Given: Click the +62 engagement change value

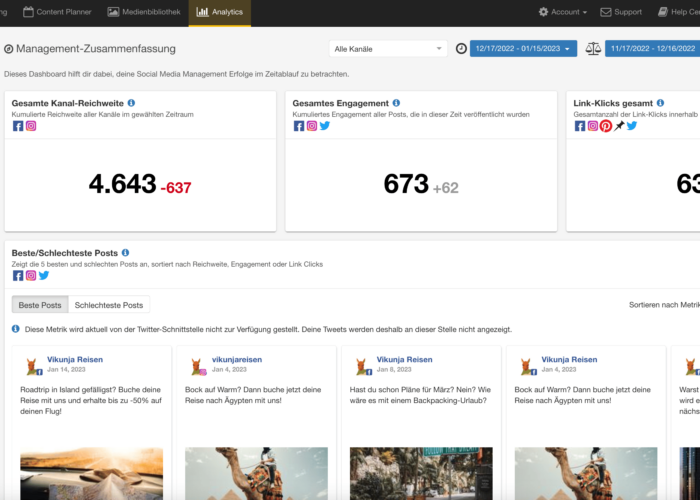Looking at the screenshot, I should click(x=446, y=188).
